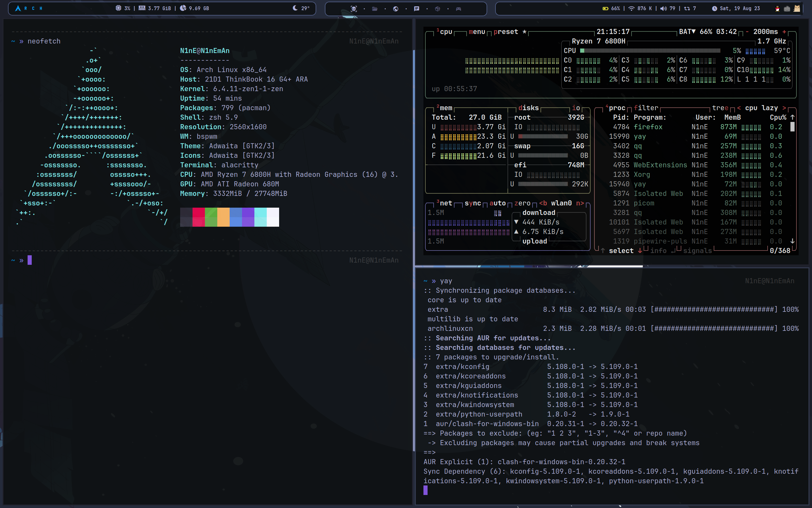Screen dimensions: 812x508
Task: Click the Arch logo launcher icon
Action: coord(18,8)
